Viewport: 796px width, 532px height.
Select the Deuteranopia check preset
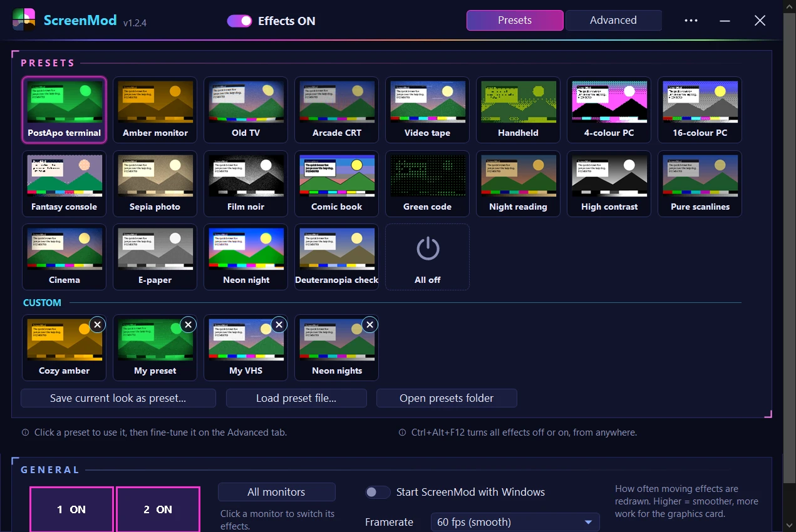click(x=337, y=257)
